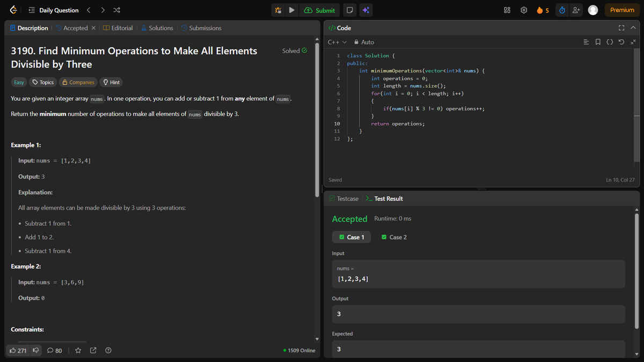The width and height of the screenshot is (644, 362).
Task: Open the 80 comments
Action: [x=55, y=351]
